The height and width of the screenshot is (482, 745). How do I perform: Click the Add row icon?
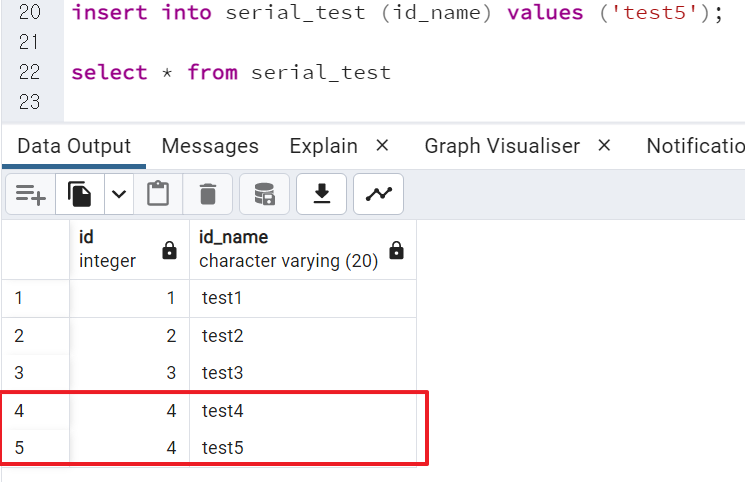[x=30, y=194]
